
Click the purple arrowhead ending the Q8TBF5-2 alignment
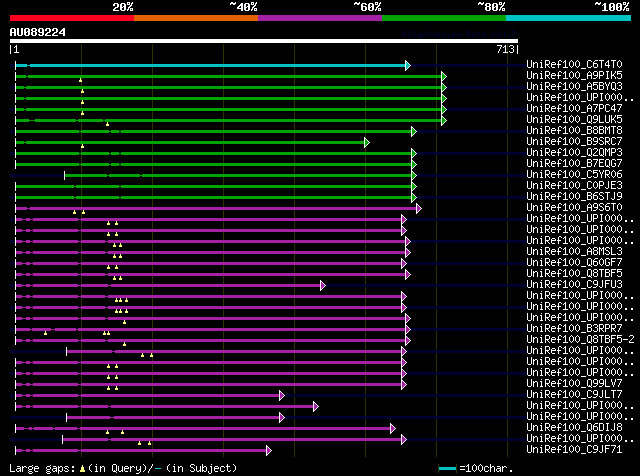[x=408, y=340]
